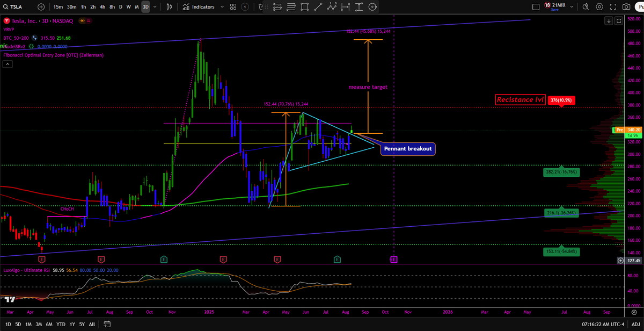Viewport: 644px width, 331px height.
Task: Click the circled number 1 alert icon
Action: 245,7
